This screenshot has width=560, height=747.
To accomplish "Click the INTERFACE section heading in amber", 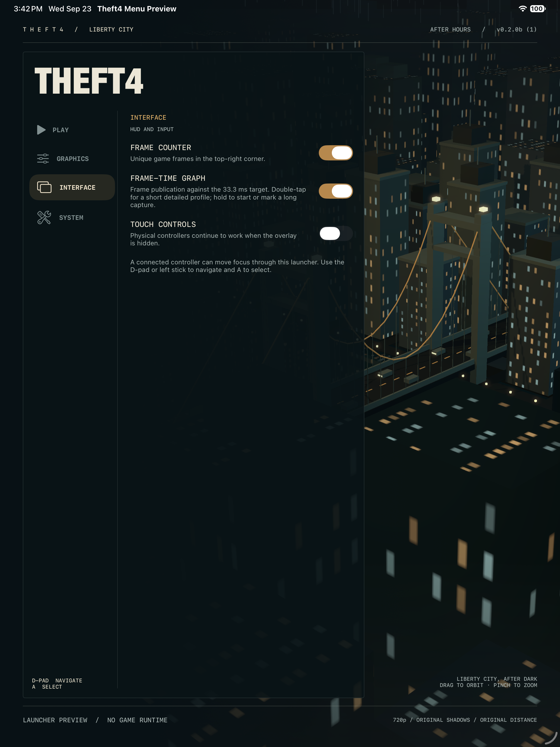I will [x=148, y=118].
